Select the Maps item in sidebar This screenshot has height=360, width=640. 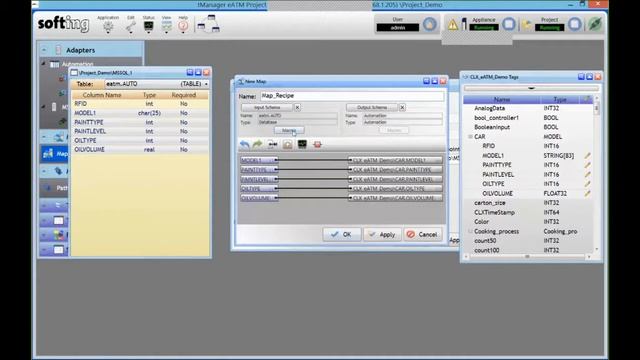pos(55,153)
